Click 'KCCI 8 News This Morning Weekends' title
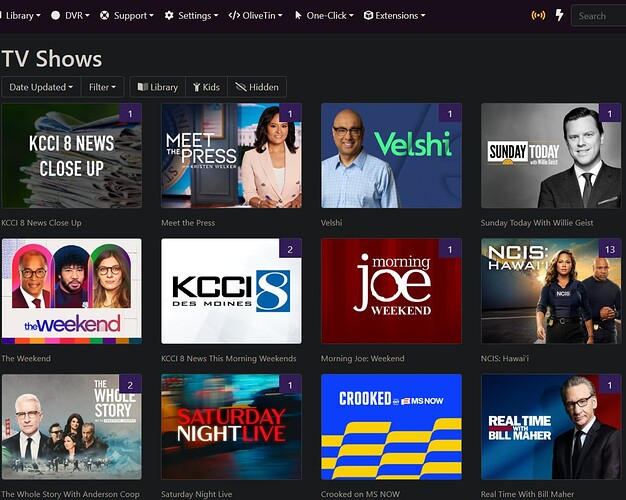This screenshot has width=626, height=500. pyautogui.click(x=229, y=358)
